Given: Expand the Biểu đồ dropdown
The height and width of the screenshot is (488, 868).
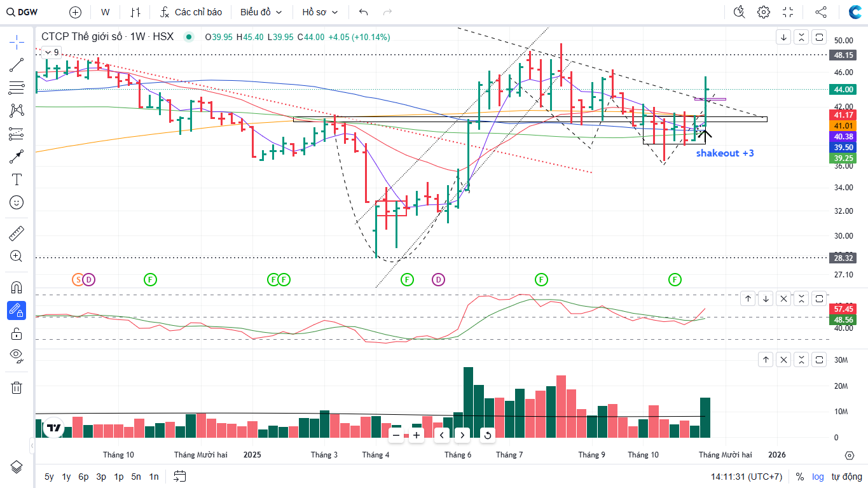Looking at the screenshot, I should (261, 12).
